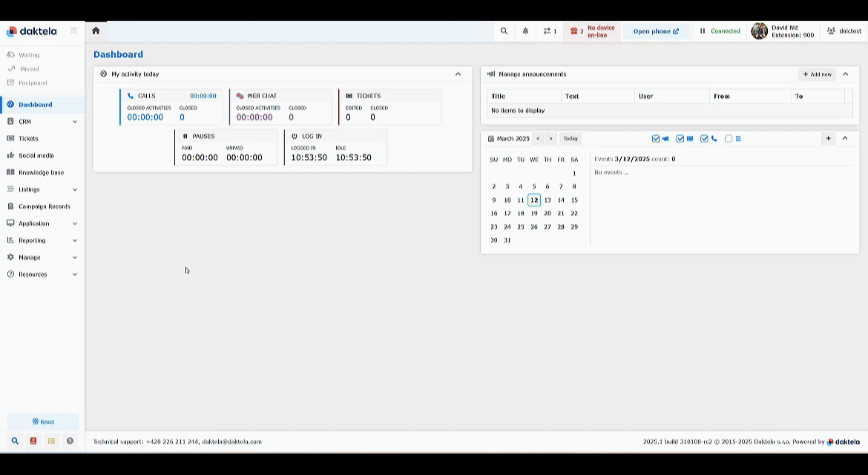Click the search magnifier in the top bar

[504, 31]
